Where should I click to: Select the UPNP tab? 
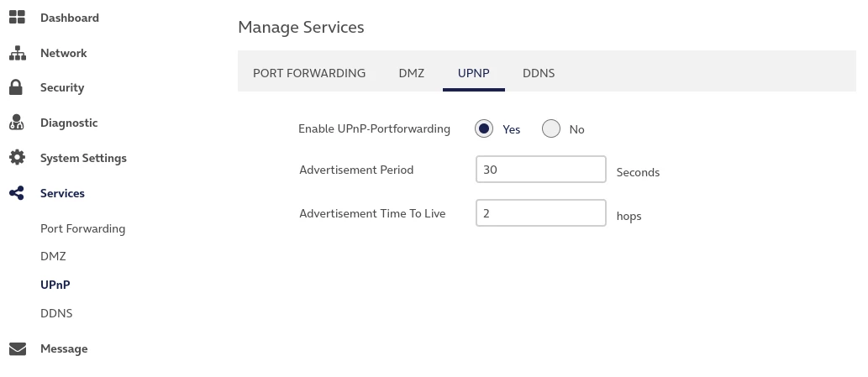pyautogui.click(x=474, y=73)
